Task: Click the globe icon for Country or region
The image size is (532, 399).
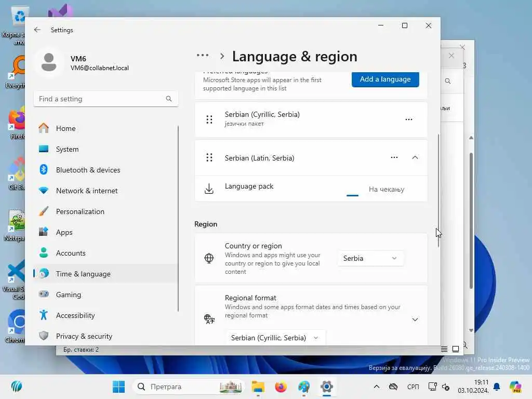Action: [x=209, y=258]
